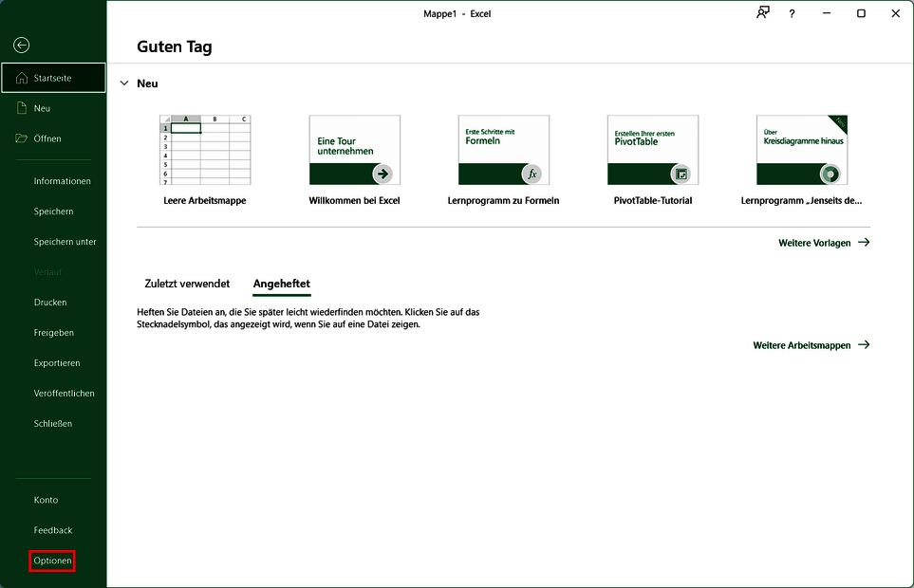914x588 pixels.
Task: Open Über Kreisdiagramme hinaus template
Action: tap(802, 150)
